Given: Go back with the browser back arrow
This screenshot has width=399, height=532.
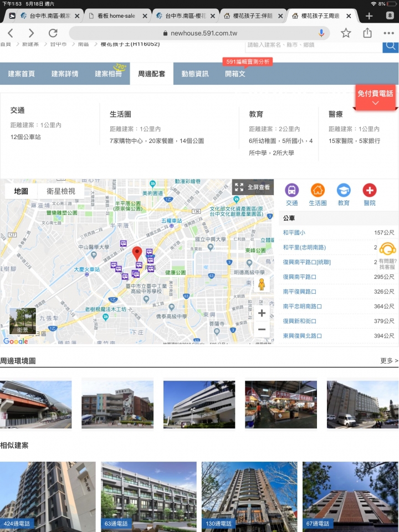Looking at the screenshot, I should click(11, 33).
